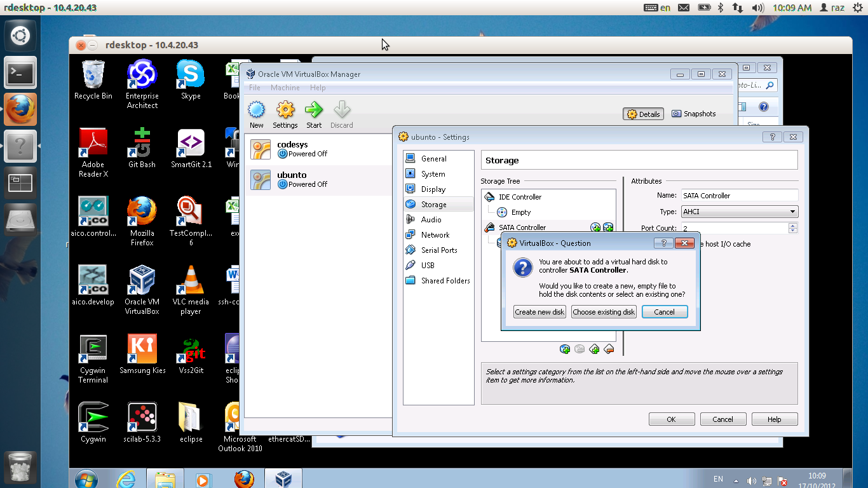Switch to Snapshots view
The image size is (868, 488).
coord(694,114)
